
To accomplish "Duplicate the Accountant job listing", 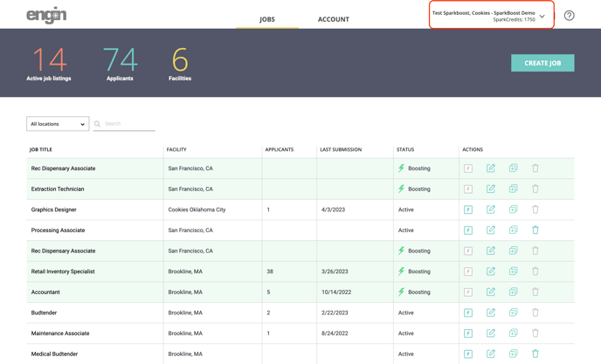I will 513,292.
